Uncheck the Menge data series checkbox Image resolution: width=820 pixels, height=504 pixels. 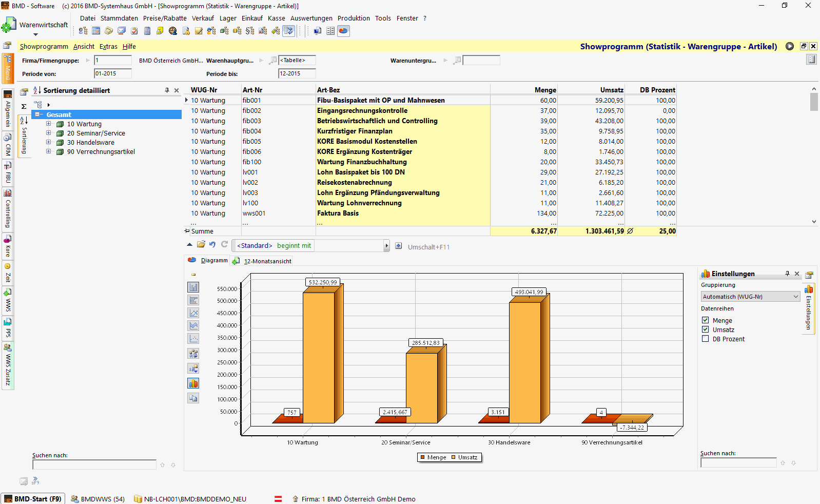tap(706, 320)
